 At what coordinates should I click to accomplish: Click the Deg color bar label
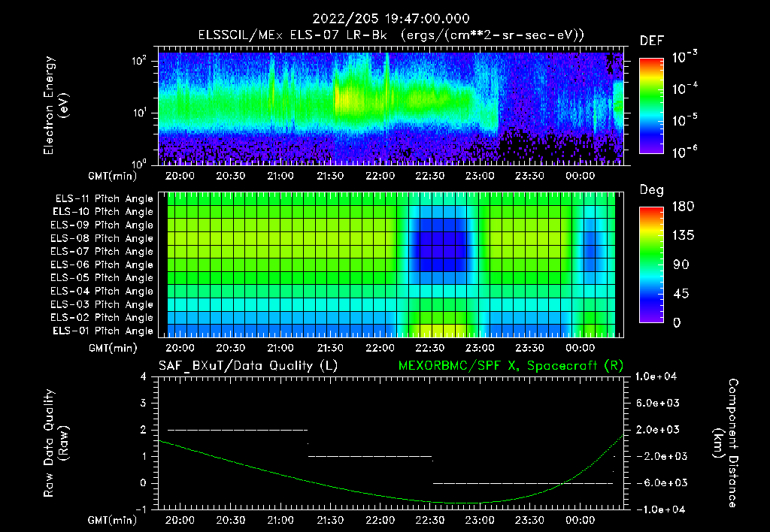[x=652, y=190]
